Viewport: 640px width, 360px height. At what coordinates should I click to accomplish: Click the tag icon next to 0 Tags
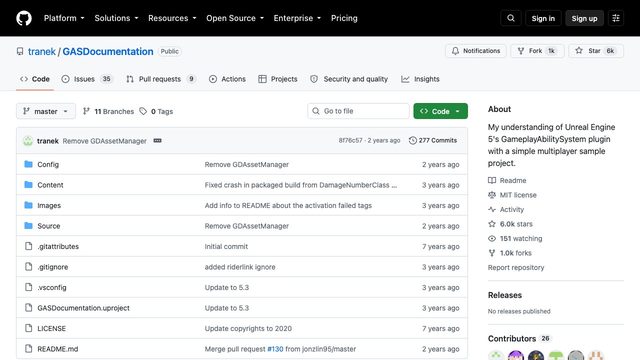click(143, 111)
